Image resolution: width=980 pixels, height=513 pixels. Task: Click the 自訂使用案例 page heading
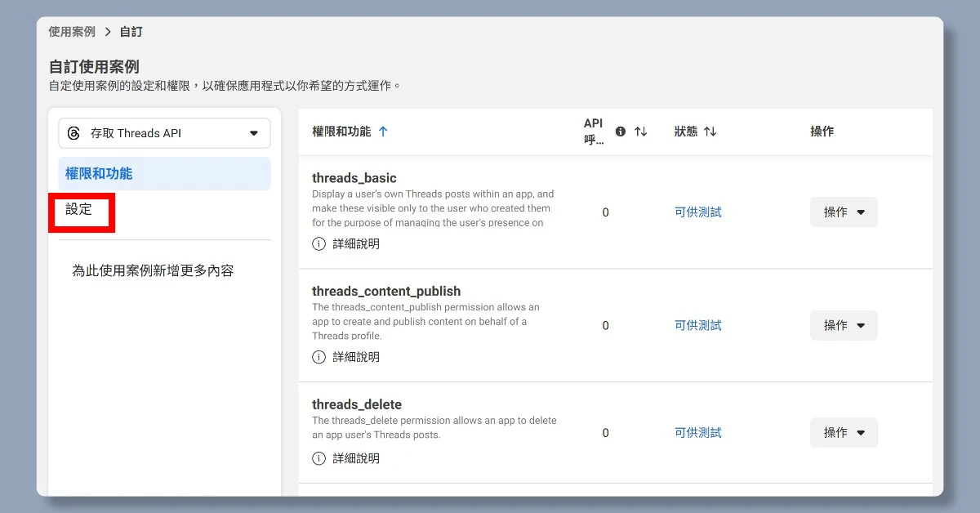94,67
